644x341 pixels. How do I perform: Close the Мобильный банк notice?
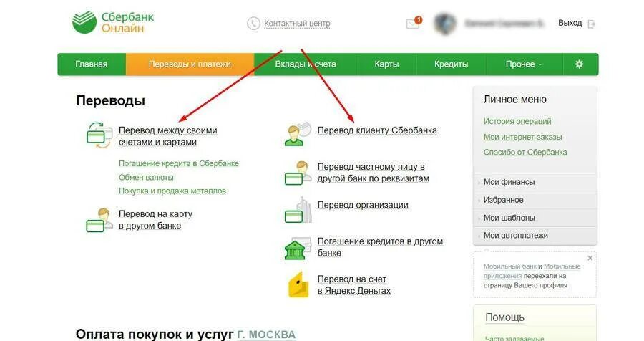pos(590,258)
